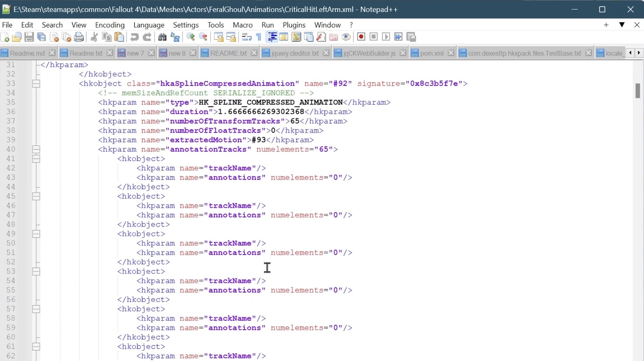This screenshot has height=361, width=644.
Task: Open the Plugins menu
Action: tap(294, 25)
